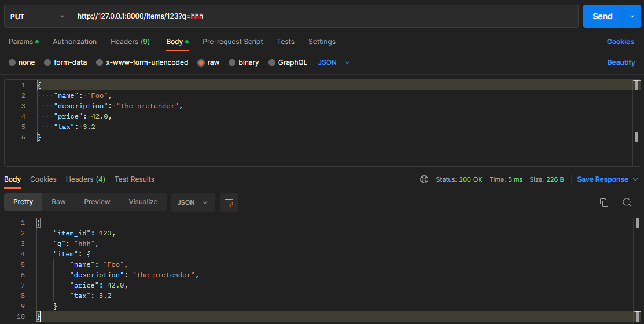Open the Pre-request Script tab
Screen dimensions: 644x324
(x=233, y=42)
